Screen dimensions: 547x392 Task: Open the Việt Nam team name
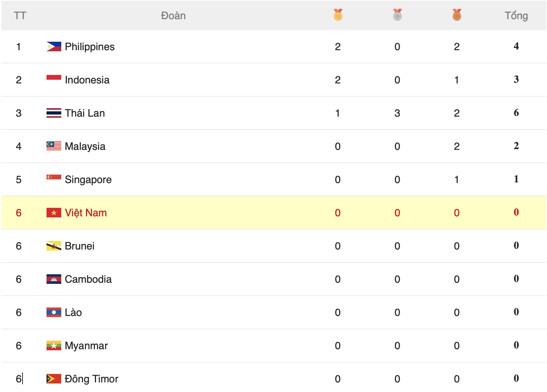pyautogui.click(x=86, y=213)
